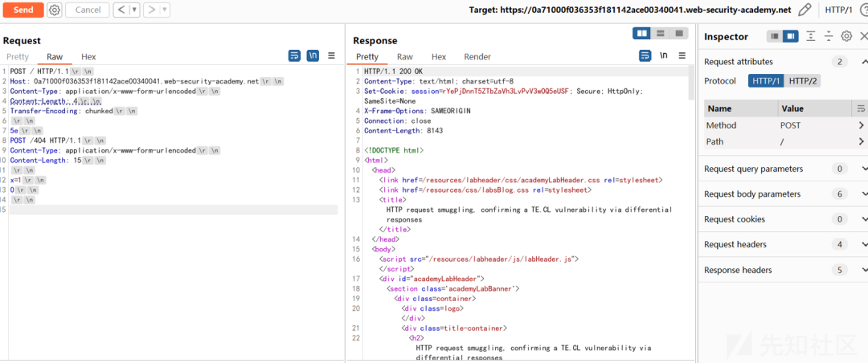
Task: Select the HTTP/1 protocol option in Inspector
Action: pyautogui.click(x=766, y=81)
